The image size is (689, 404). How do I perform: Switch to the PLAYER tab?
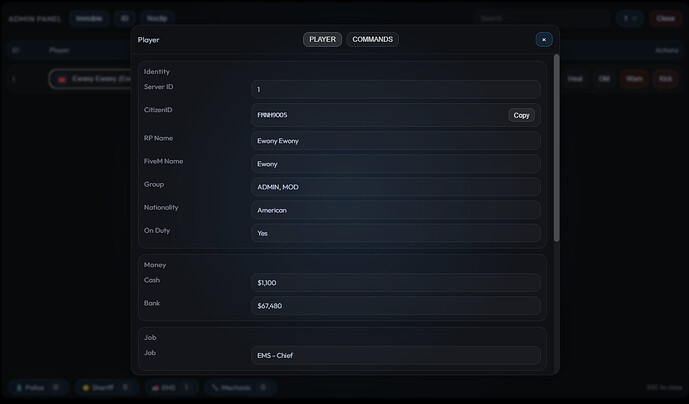pyautogui.click(x=322, y=39)
